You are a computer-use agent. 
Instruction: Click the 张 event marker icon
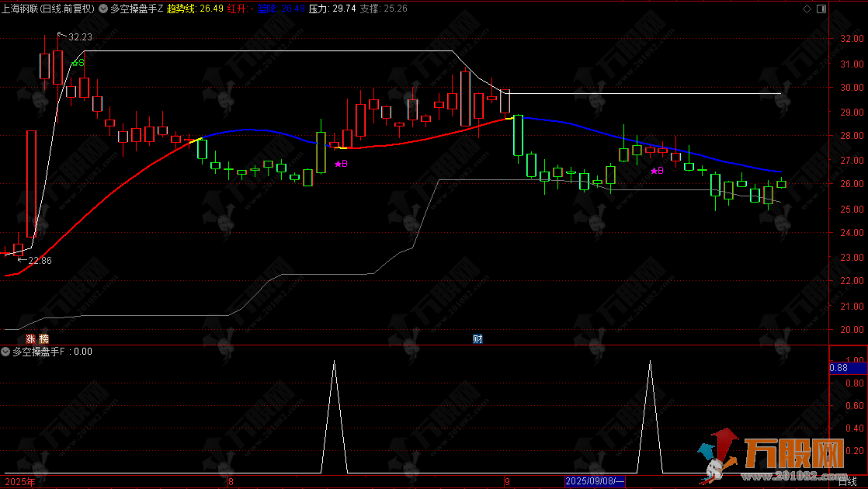(x=30, y=338)
